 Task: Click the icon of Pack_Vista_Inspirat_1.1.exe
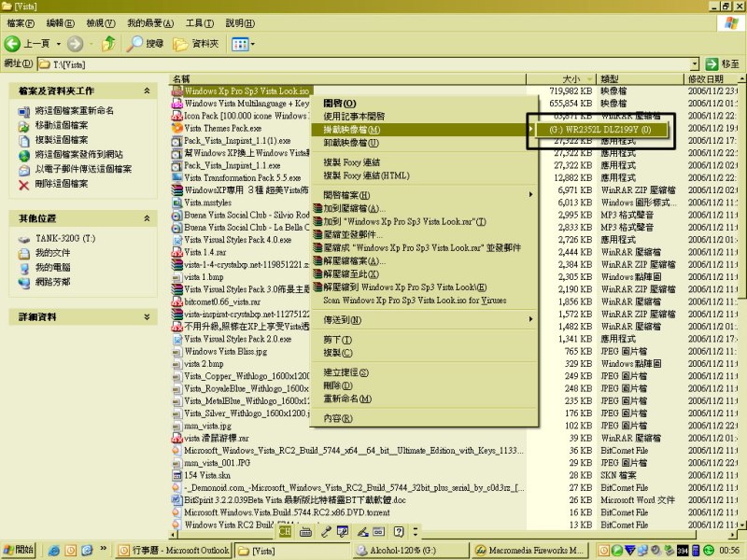[177, 165]
